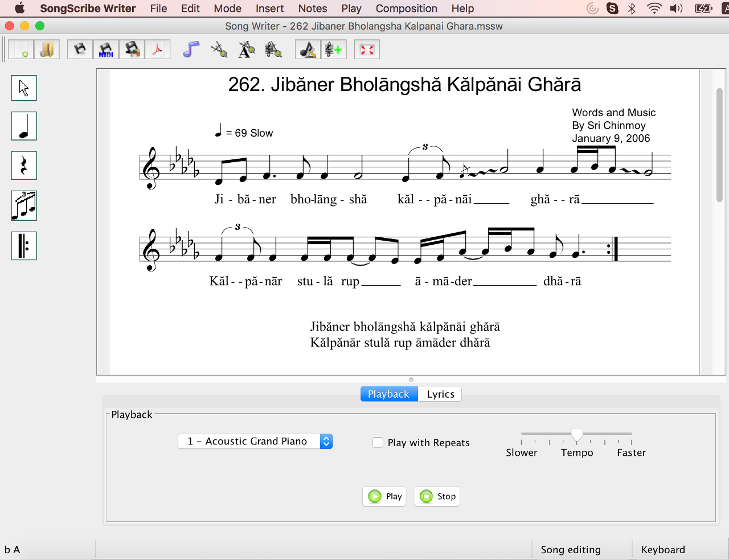Start playback with the Play button
The width and height of the screenshot is (729, 560).
[384, 496]
